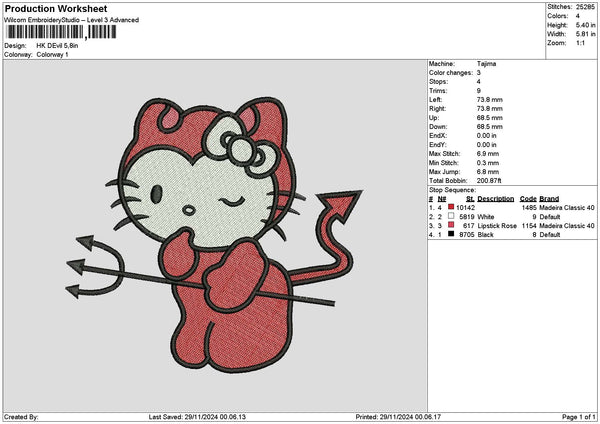This screenshot has height=424, width=600.
Task: Select the Height value '5.40 in'
Action: [x=585, y=25]
